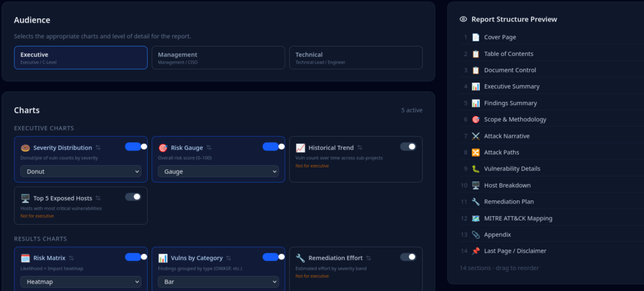Click the Attack Narrative crossed swords icon
Viewport: 644px width, 291px height.
click(475, 136)
